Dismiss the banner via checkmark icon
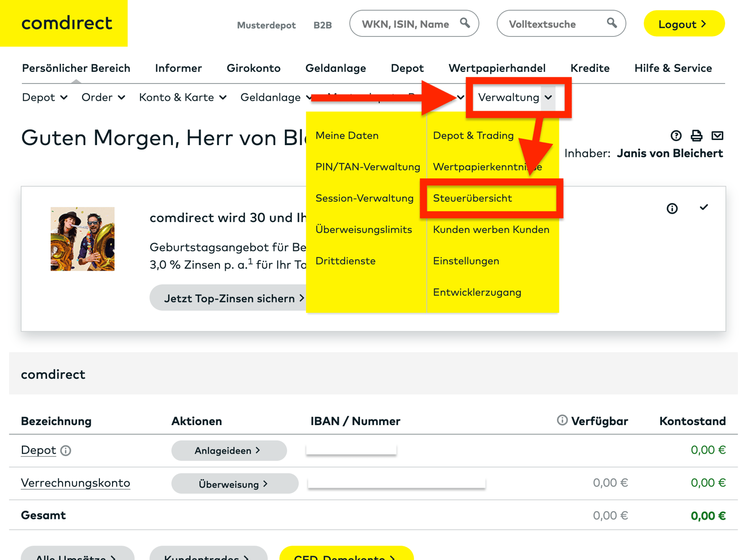This screenshot has width=747, height=560. pos(704,208)
